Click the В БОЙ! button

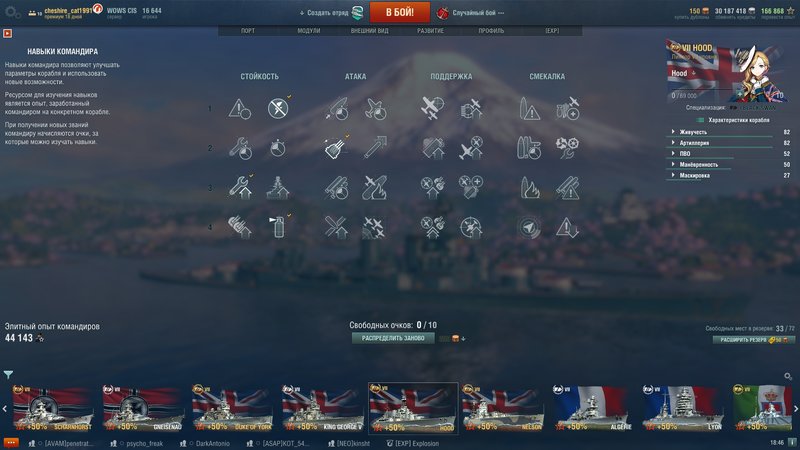(x=399, y=12)
